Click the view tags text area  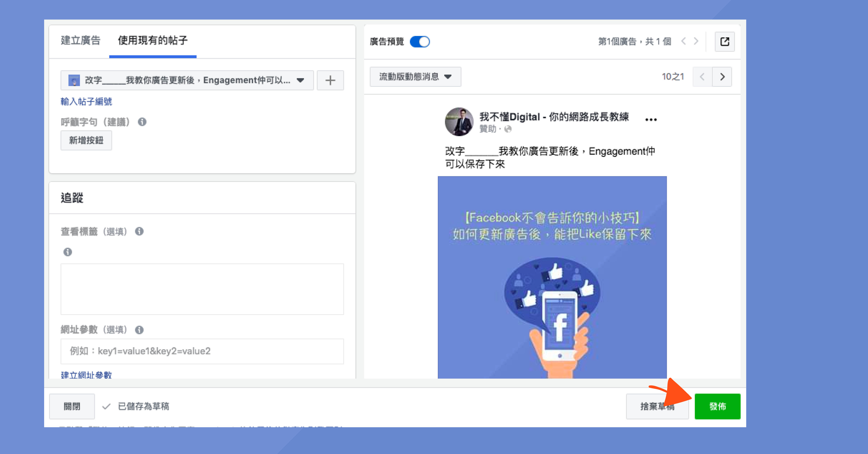(202, 289)
